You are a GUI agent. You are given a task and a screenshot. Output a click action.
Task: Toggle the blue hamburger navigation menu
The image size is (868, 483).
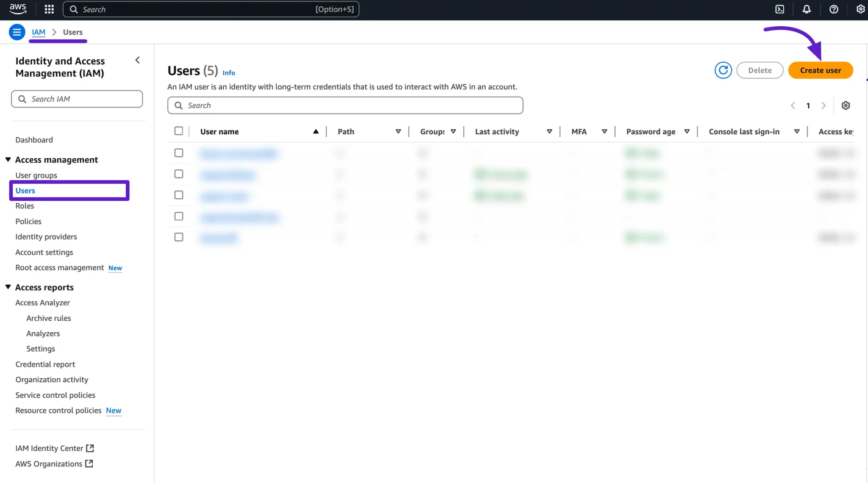click(x=17, y=32)
